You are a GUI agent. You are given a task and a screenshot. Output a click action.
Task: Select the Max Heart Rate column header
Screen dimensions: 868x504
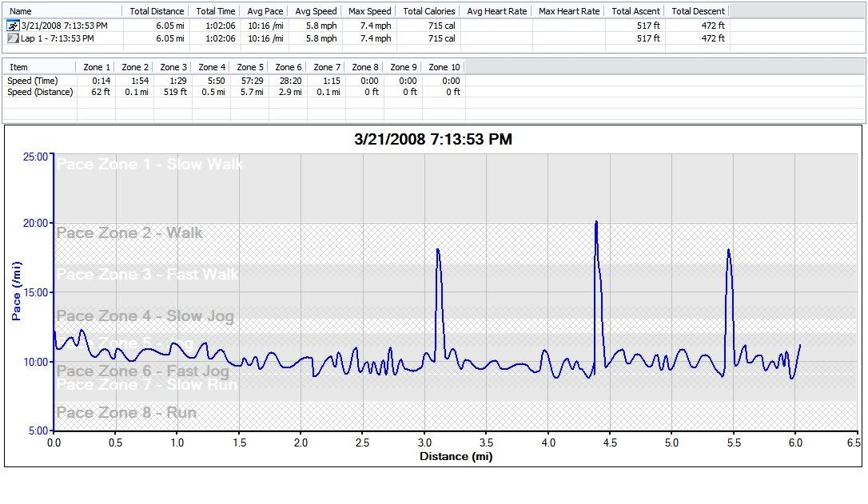(x=568, y=11)
